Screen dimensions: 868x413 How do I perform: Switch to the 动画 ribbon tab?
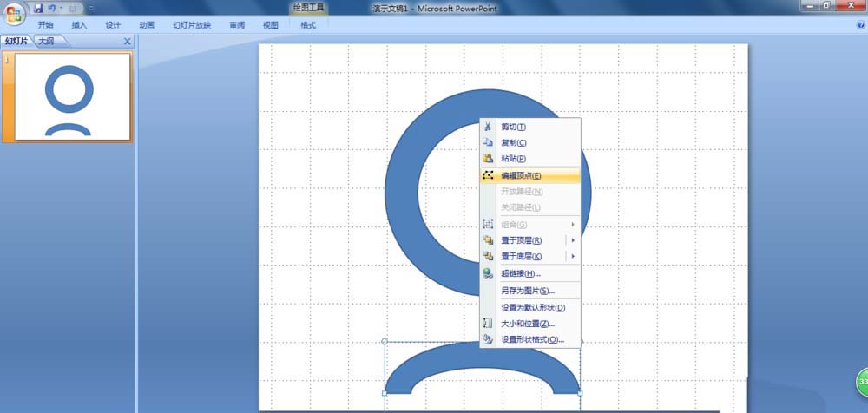click(x=147, y=25)
